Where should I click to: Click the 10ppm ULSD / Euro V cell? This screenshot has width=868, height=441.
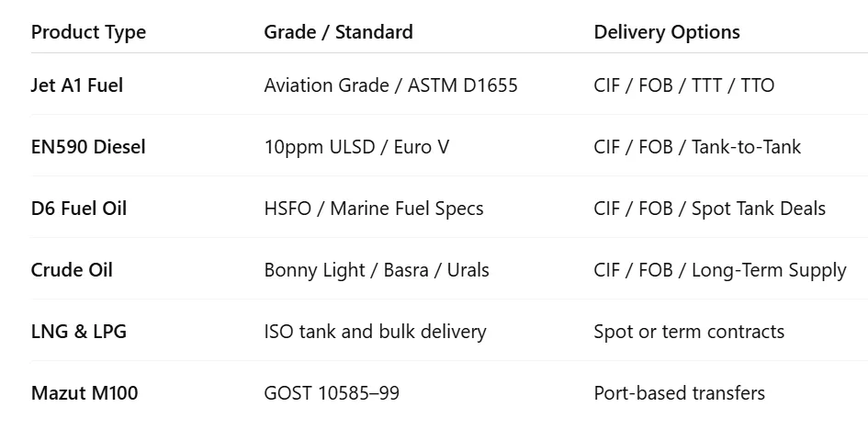click(356, 147)
